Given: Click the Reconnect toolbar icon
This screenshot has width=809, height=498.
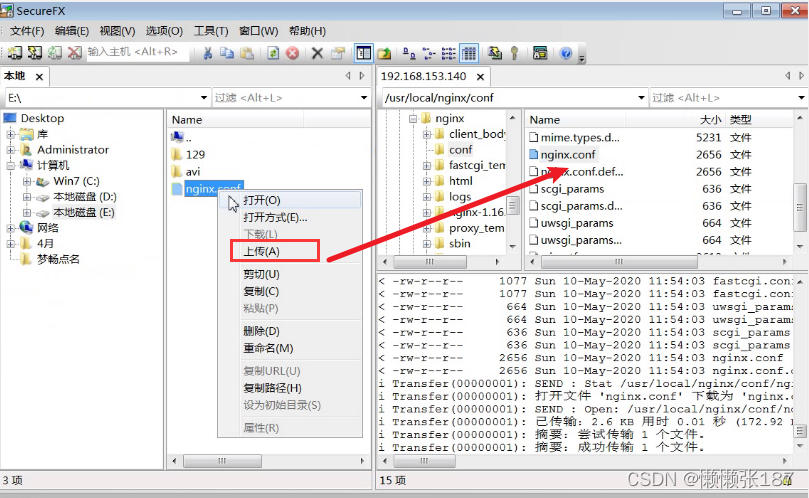Looking at the screenshot, I should pos(55,53).
